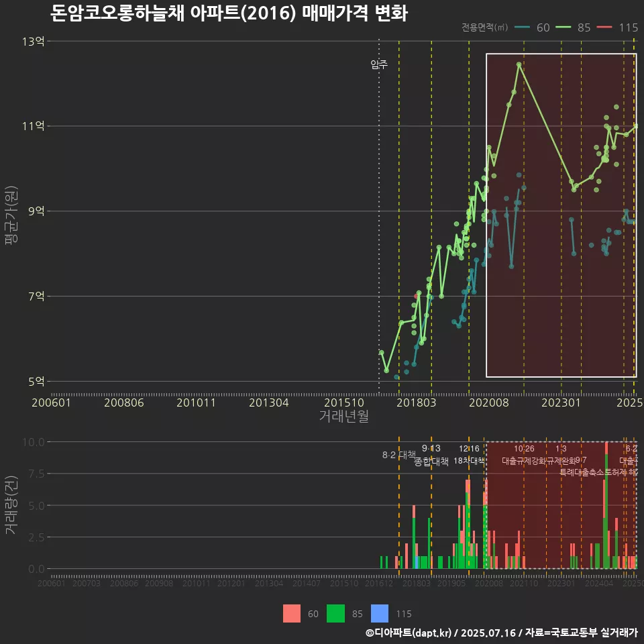Viewport: 644px width, 644px height.
Task: Click the blue 115 square in bottom legend
Action: (x=380, y=613)
